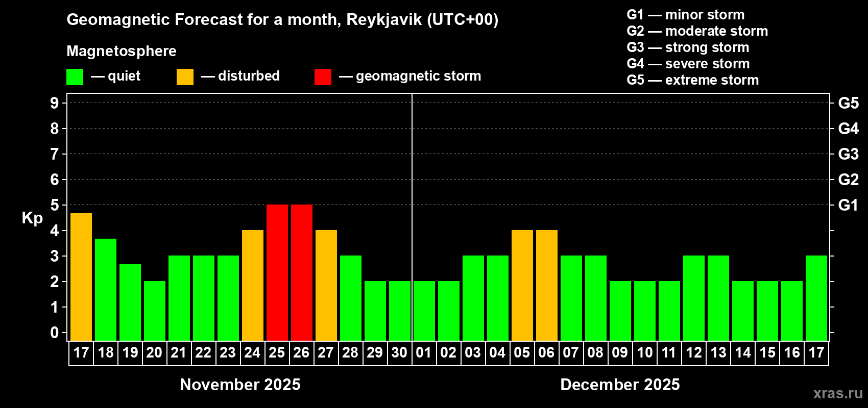The width and height of the screenshot is (868, 408).
Task: Click the 'disturbed' legend label
Action: [x=249, y=76]
